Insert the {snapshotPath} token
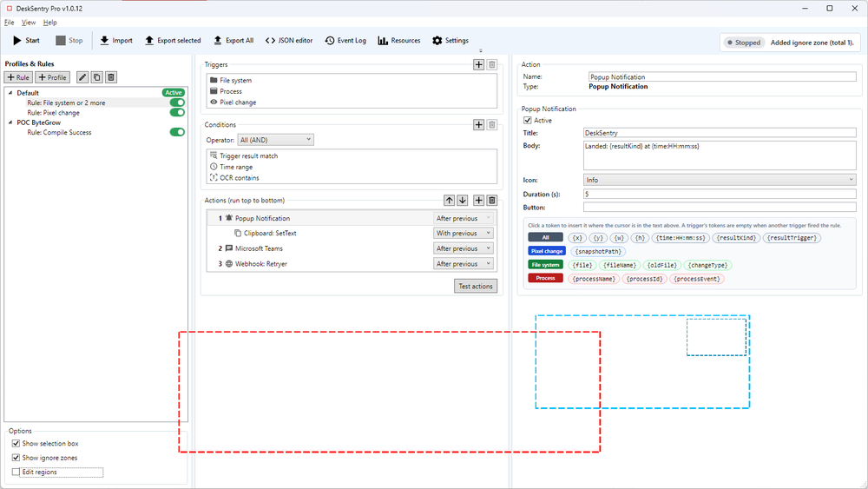The height and width of the screenshot is (489, 868). (597, 251)
